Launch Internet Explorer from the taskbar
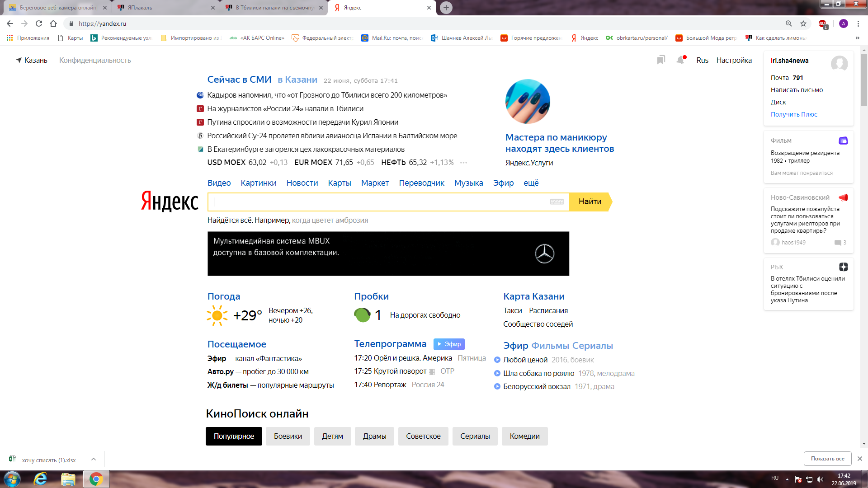Viewport: 868px width, 488px height. point(40,479)
